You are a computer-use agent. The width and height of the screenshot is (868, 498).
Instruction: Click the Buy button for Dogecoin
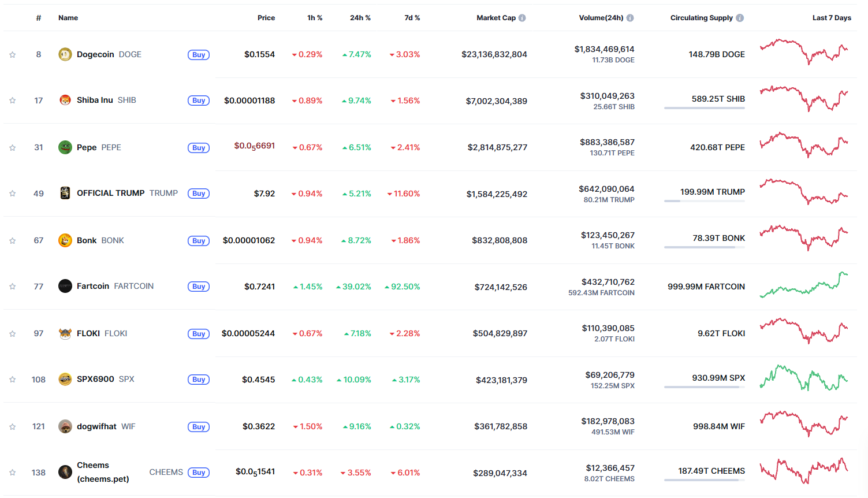point(199,55)
